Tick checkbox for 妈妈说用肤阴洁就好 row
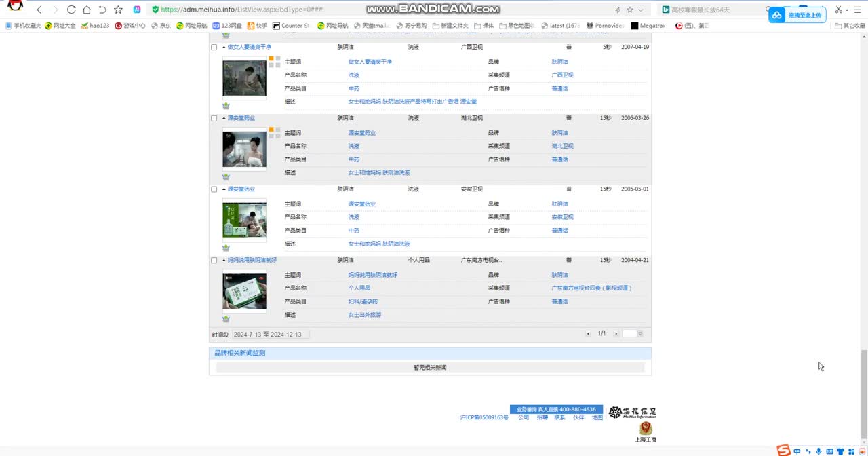The width and height of the screenshot is (868, 456). pyautogui.click(x=214, y=260)
